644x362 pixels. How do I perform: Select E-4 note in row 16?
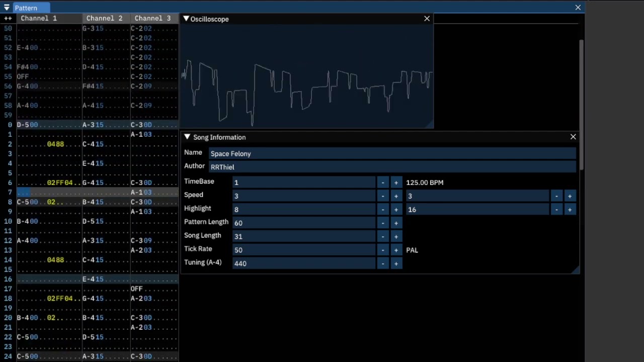(89, 279)
